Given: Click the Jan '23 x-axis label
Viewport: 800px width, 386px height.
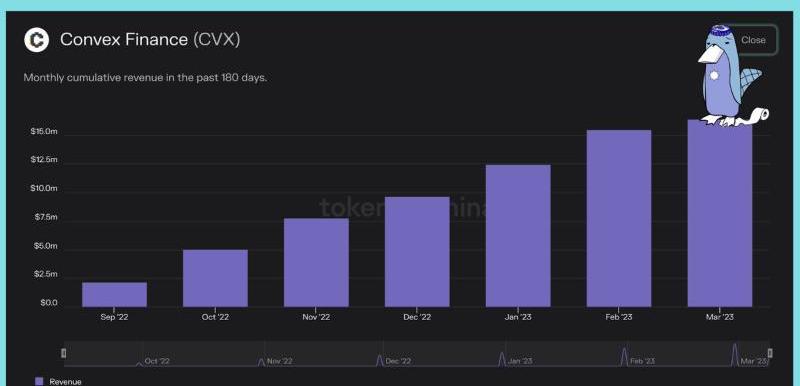Looking at the screenshot, I should coord(518,317).
